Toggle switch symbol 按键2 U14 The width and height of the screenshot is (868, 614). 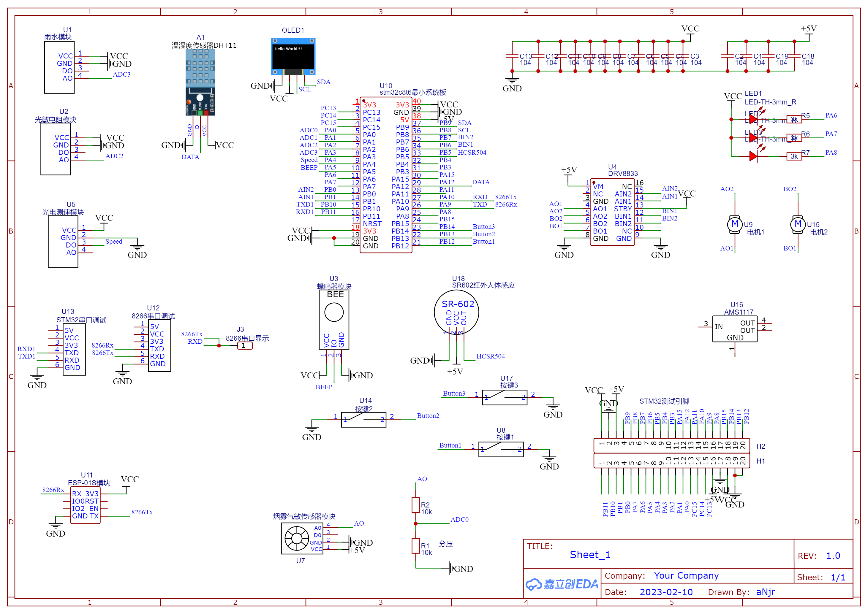click(x=363, y=419)
